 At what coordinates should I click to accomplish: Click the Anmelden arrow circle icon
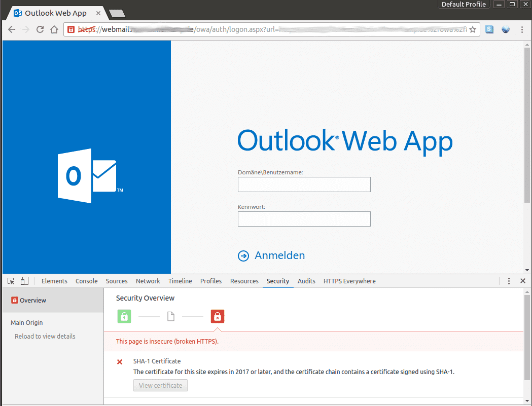pos(243,256)
